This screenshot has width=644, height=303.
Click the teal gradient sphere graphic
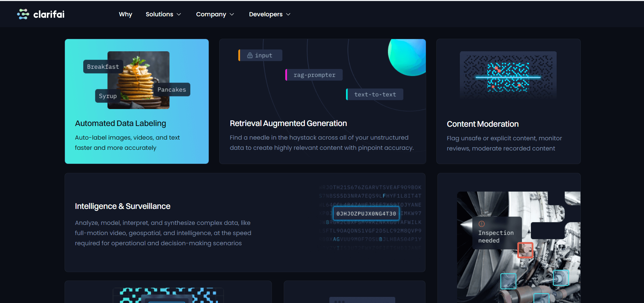pyautogui.click(x=408, y=56)
